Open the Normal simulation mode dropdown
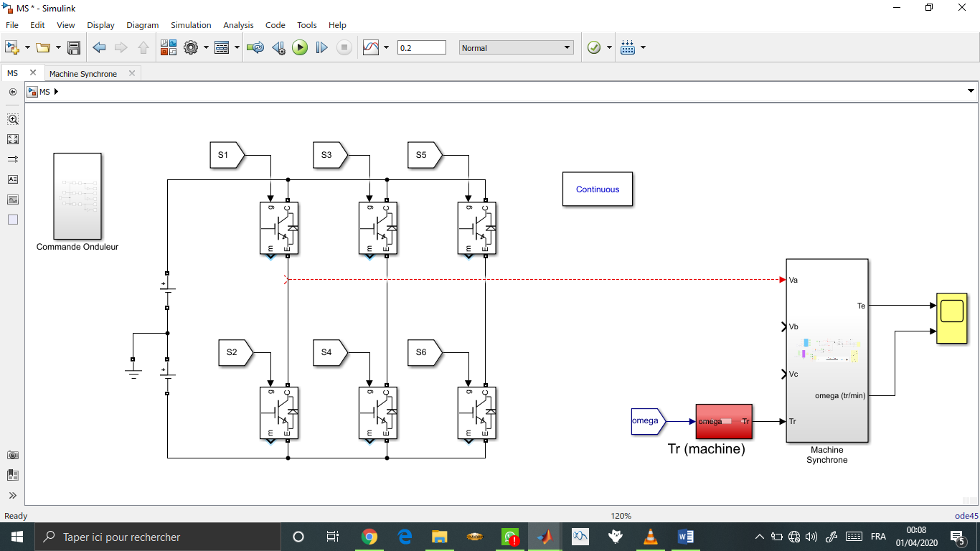The image size is (980, 551). point(517,48)
